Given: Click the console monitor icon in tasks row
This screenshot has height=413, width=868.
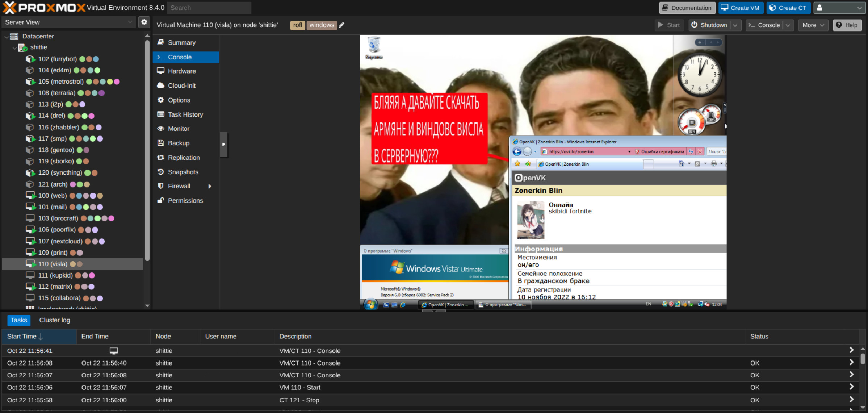Looking at the screenshot, I should [x=114, y=351].
